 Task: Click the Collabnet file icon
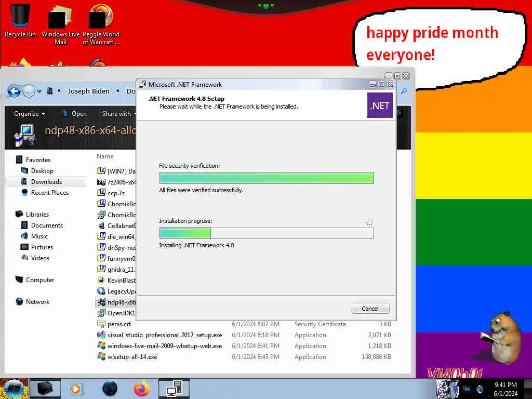coord(101,225)
